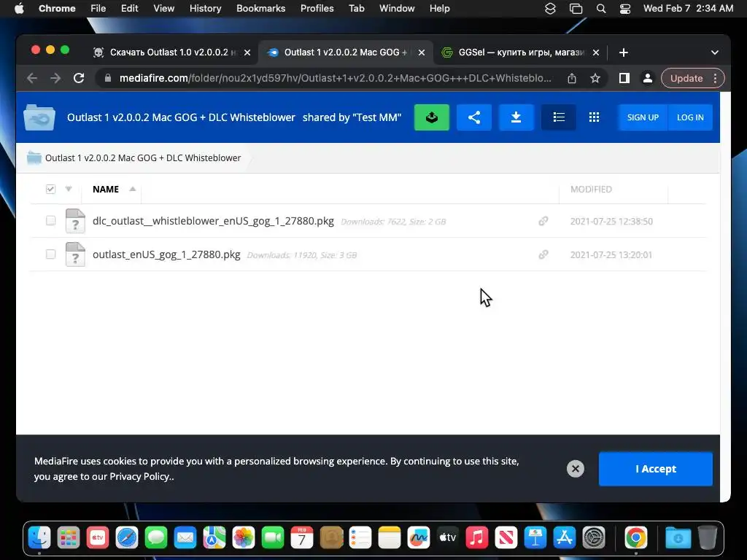Click the LOG IN button
Screen dimensions: 747x560
[x=690, y=117]
